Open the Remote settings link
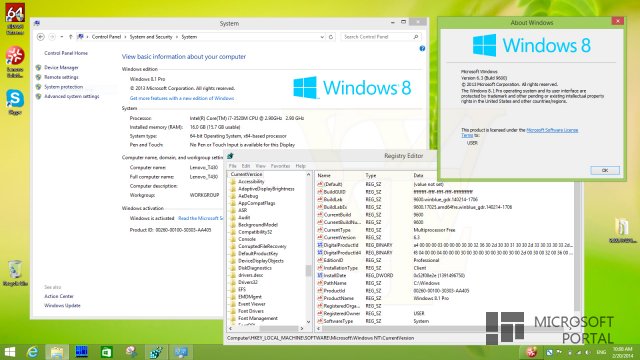This screenshot has height=360, width=640. (61, 77)
